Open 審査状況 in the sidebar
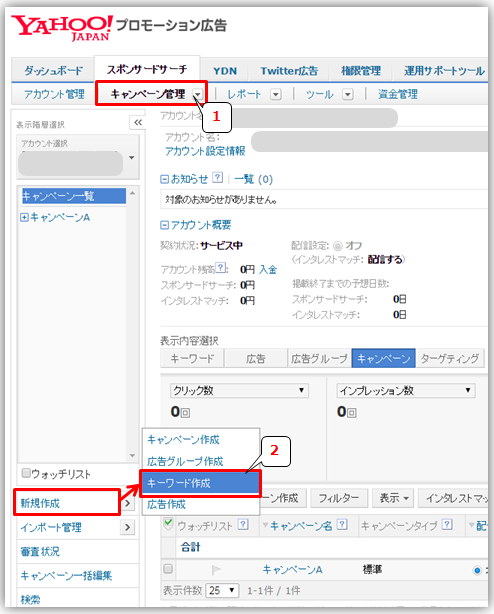The image size is (494, 614). (40, 551)
